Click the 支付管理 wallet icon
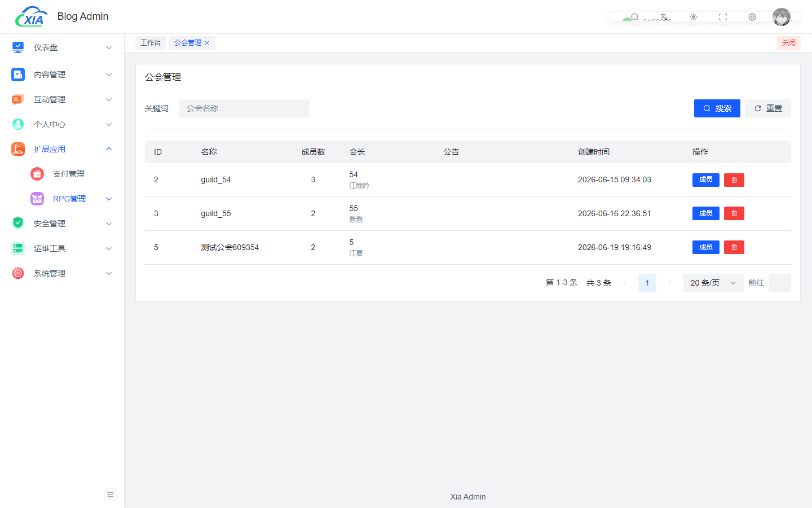The width and height of the screenshot is (812, 508). click(37, 174)
